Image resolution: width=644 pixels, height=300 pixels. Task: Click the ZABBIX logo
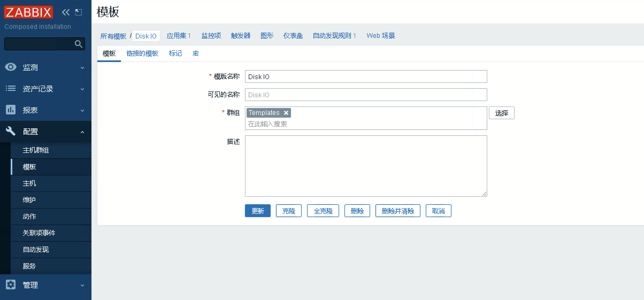28,12
